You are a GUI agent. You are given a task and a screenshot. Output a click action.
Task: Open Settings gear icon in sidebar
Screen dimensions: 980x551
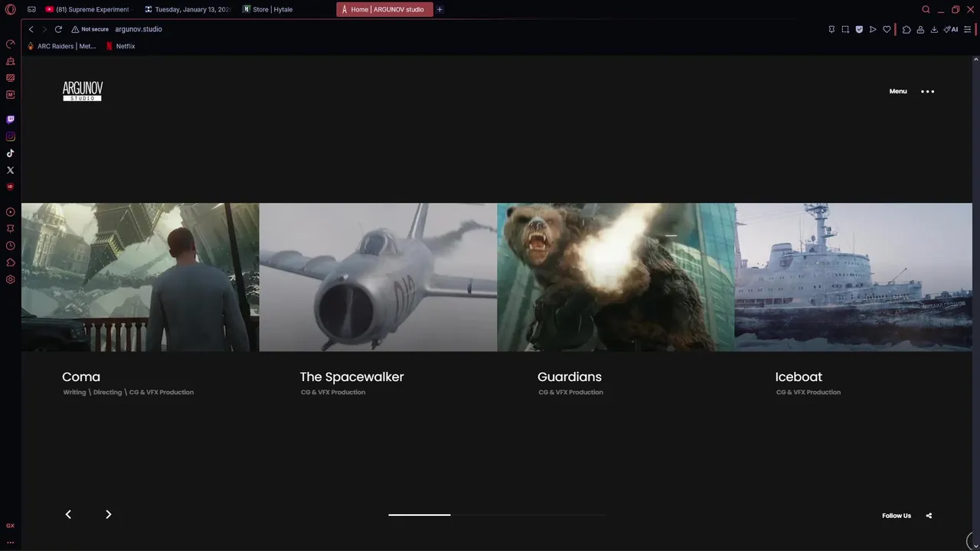click(x=10, y=279)
